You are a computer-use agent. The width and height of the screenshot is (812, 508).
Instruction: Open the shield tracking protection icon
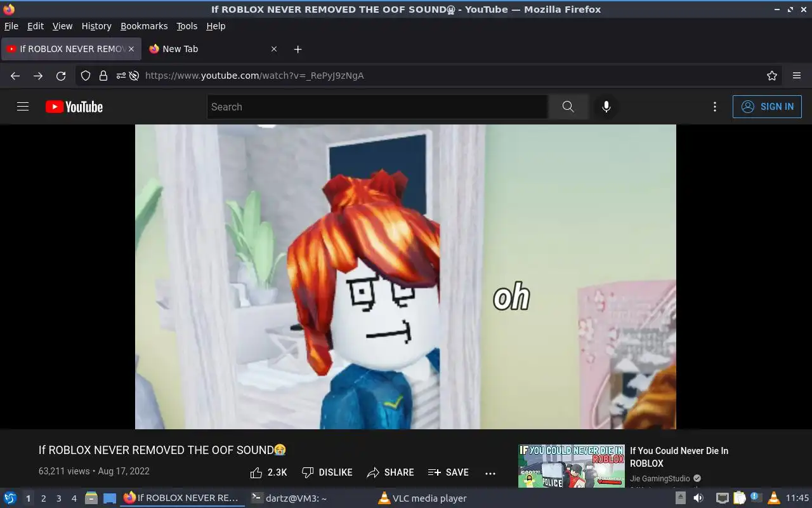point(86,76)
